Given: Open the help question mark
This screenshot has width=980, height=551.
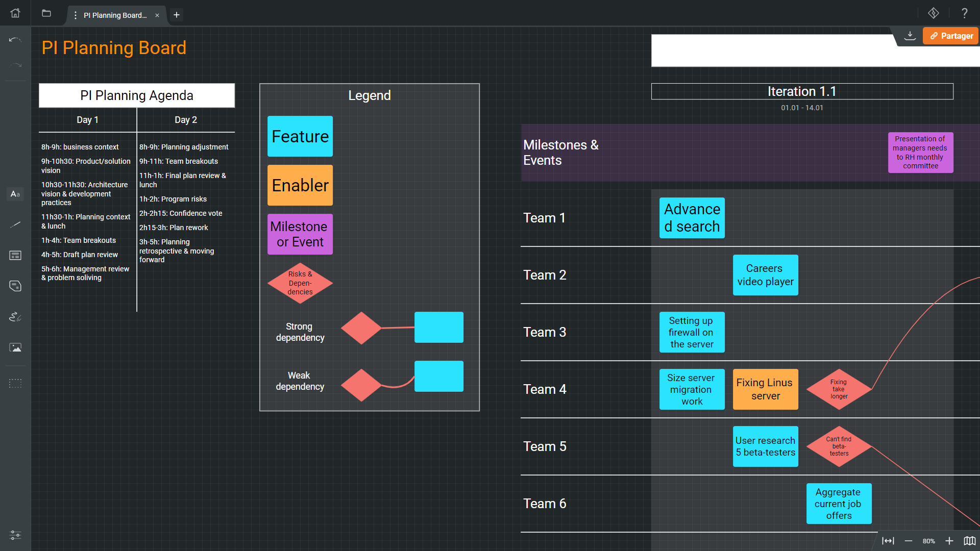Looking at the screenshot, I should [964, 13].
